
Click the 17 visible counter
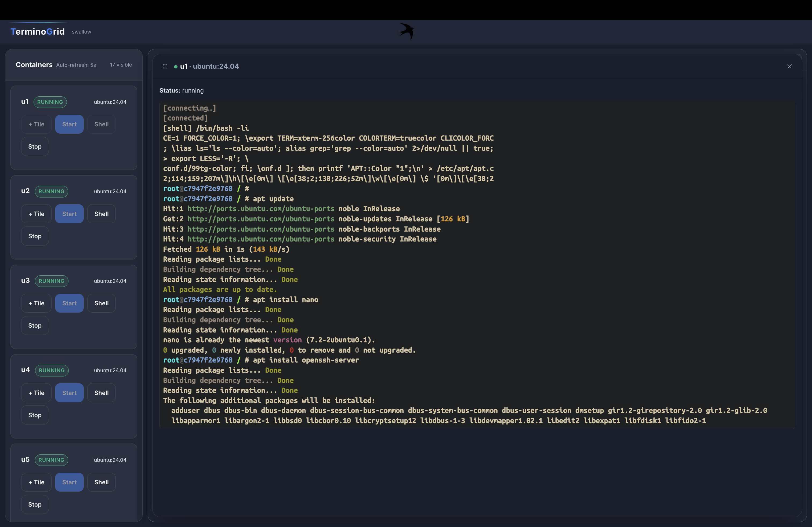pos(121,65)
